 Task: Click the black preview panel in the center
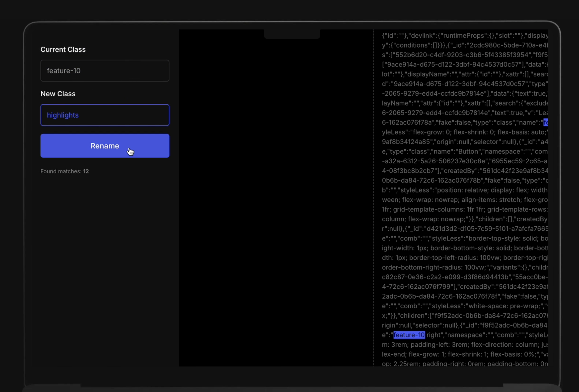(x=276, y=199)
